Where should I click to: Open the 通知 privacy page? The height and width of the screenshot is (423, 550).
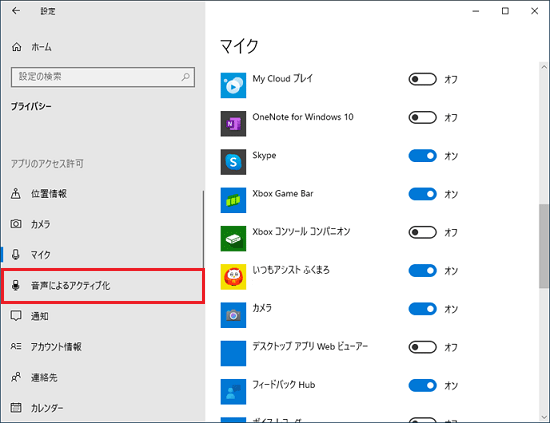(102, 316)
